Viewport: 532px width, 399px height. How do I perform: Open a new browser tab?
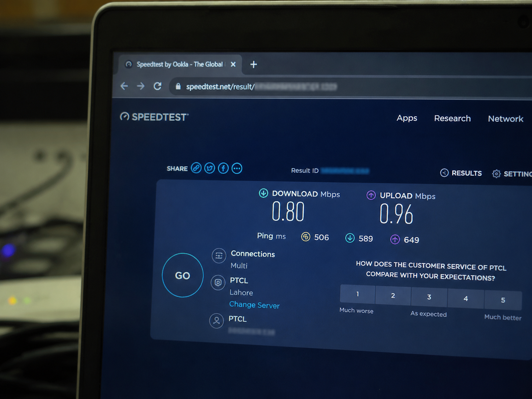[x=254, y=65]
